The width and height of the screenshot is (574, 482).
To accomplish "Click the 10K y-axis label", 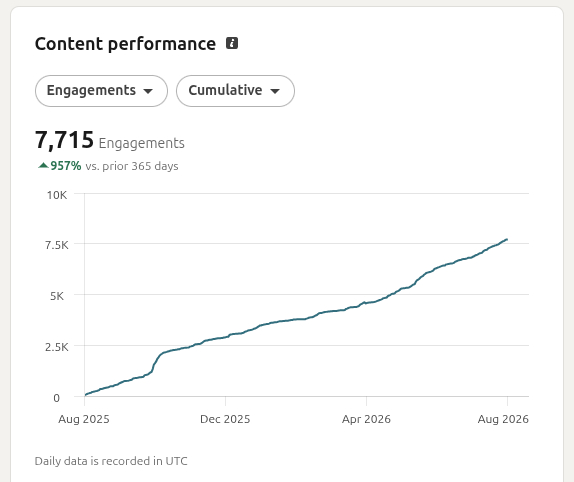I will (57, 195).
